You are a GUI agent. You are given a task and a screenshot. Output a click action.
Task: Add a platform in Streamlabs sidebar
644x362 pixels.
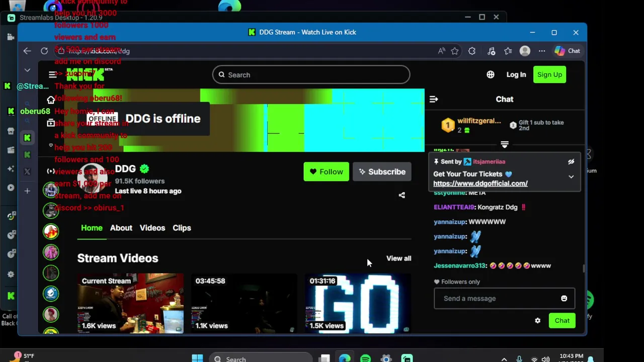point(27,191)
